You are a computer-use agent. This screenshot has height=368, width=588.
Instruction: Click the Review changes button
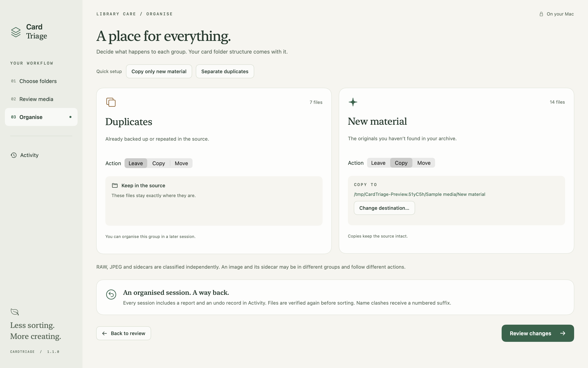[538, 333]
